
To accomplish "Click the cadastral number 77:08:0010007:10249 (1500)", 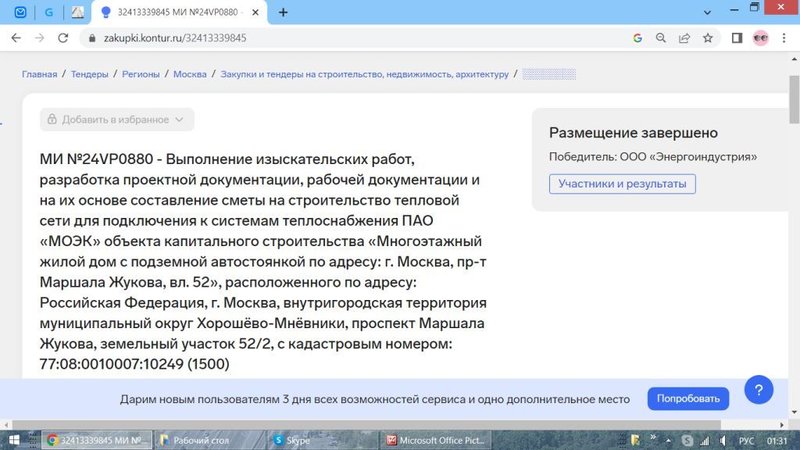I will pyautogui.click(x=135, y=364).
